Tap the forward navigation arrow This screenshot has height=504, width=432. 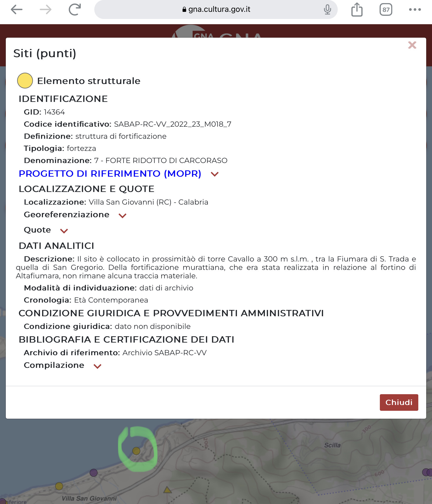click(45, 9)
